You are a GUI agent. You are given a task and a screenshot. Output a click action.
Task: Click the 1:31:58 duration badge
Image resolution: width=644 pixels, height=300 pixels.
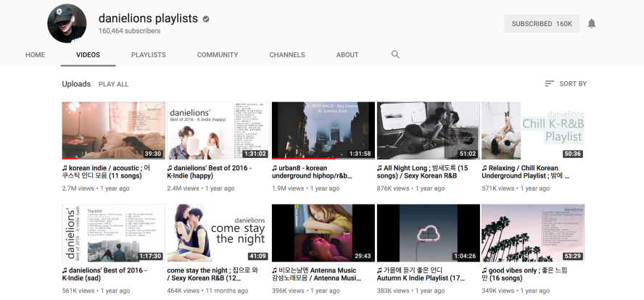(x=360, y=154)
